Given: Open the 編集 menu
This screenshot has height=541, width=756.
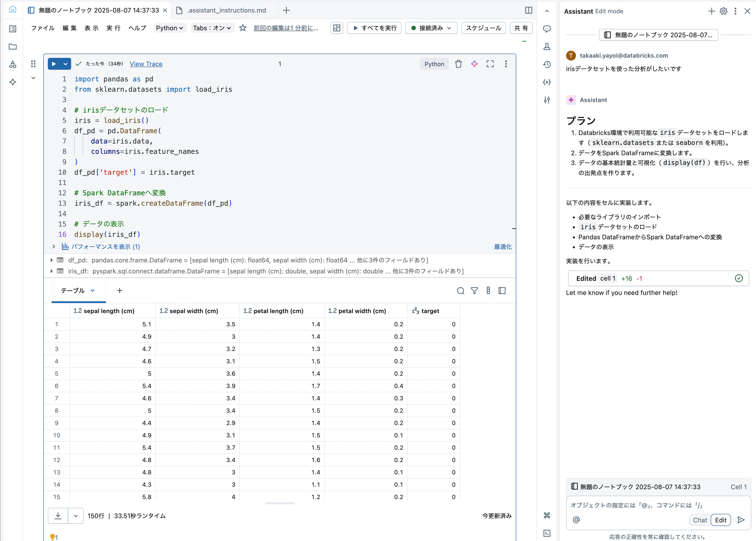Looking at the screenshot, I should click(x=70, y=28).
